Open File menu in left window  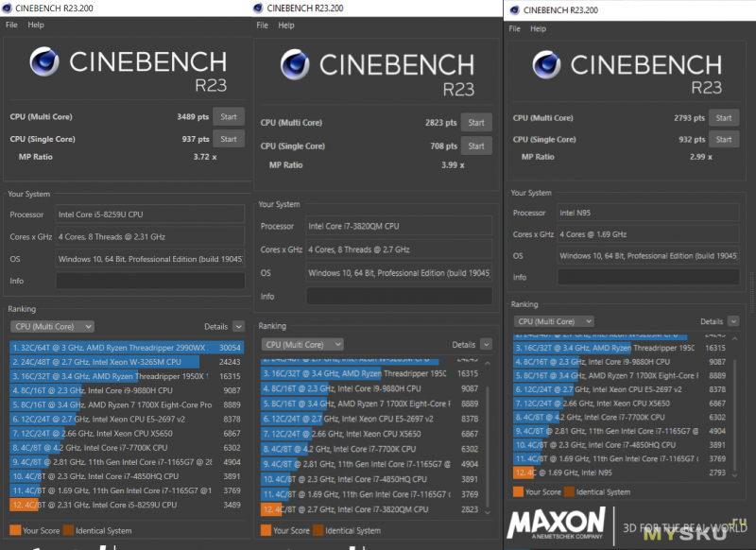pyautogui.click(x=11, y=26)
